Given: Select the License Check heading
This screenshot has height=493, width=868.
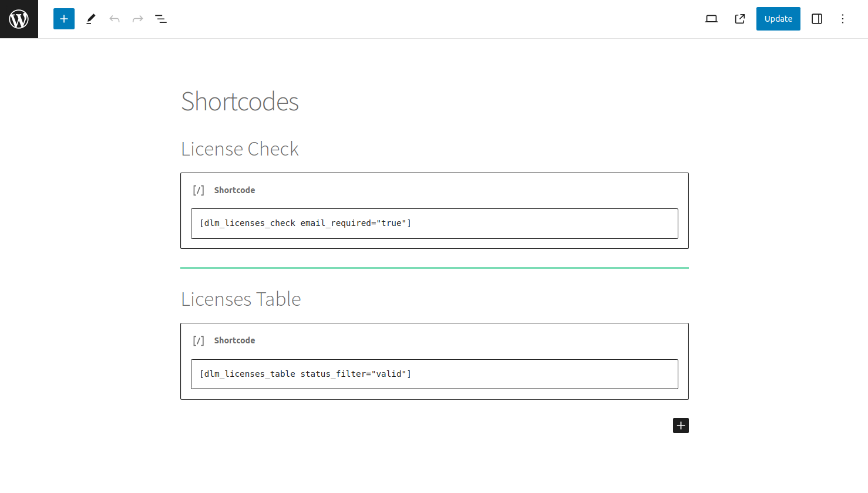Looking at the screenshot, I should (240, 149).
